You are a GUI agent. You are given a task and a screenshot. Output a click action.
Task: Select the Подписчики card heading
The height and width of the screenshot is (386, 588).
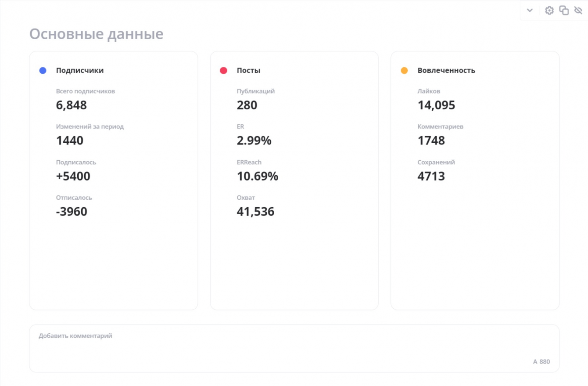pos(80,70)
